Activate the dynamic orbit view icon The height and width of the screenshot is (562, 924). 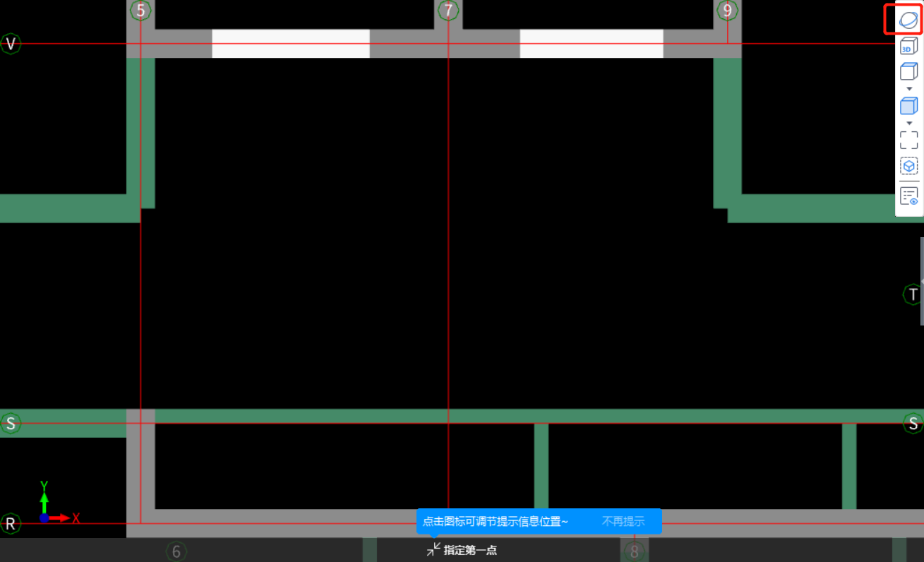click(x=908, y=20)
